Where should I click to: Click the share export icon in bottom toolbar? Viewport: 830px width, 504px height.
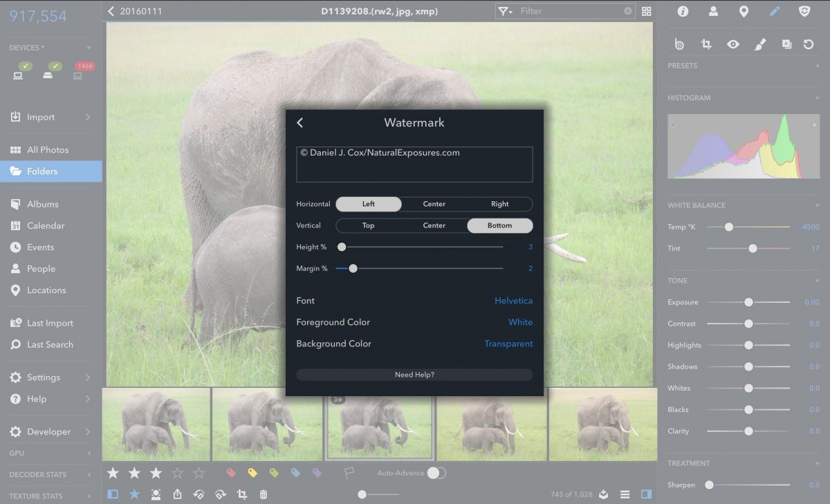tap(178, 494)
